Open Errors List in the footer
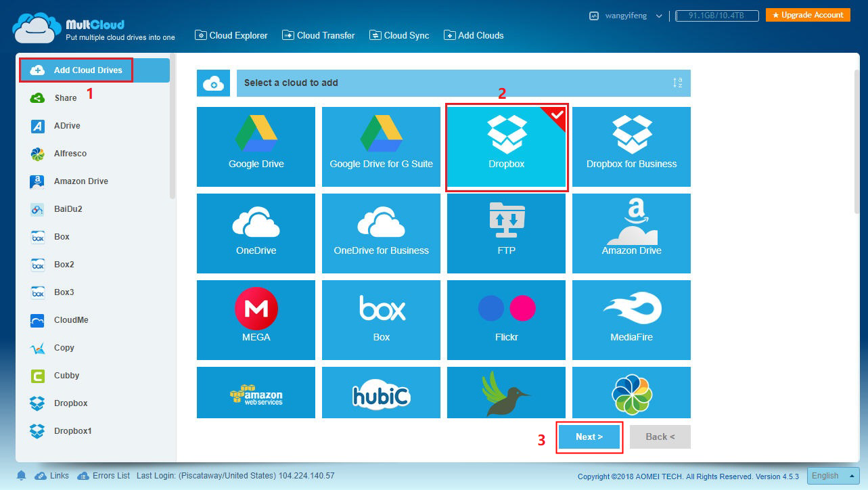The height and width of the screenshot is (490, 868). pyautogui.click(x=104, y=476)
